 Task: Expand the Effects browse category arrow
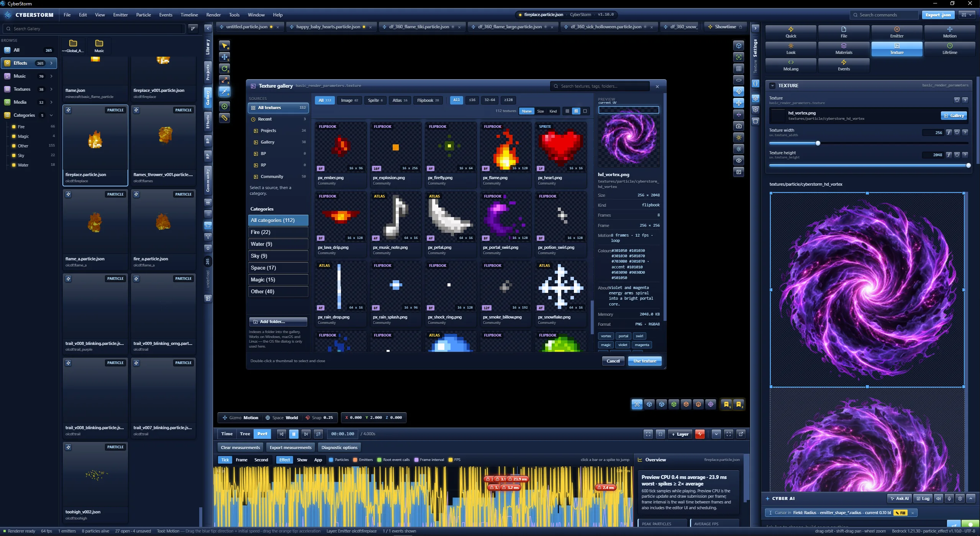pyautogui.click(x=51, y=63)
